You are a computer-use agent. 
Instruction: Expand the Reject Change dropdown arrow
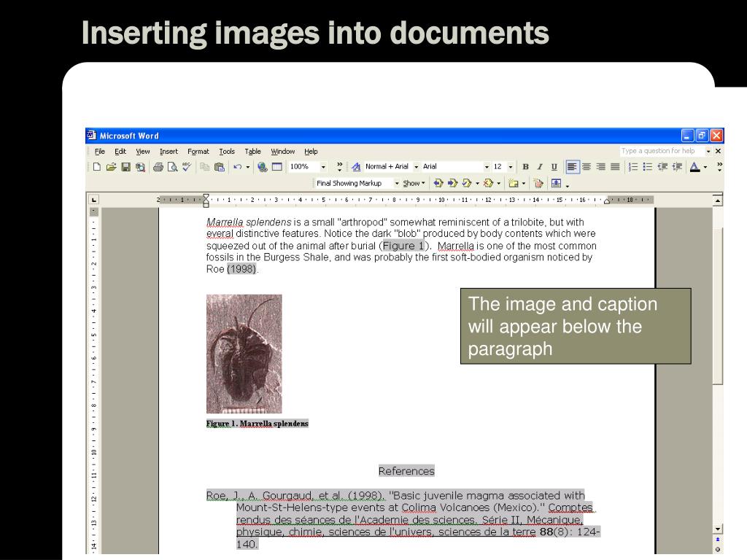click(499, 183)
